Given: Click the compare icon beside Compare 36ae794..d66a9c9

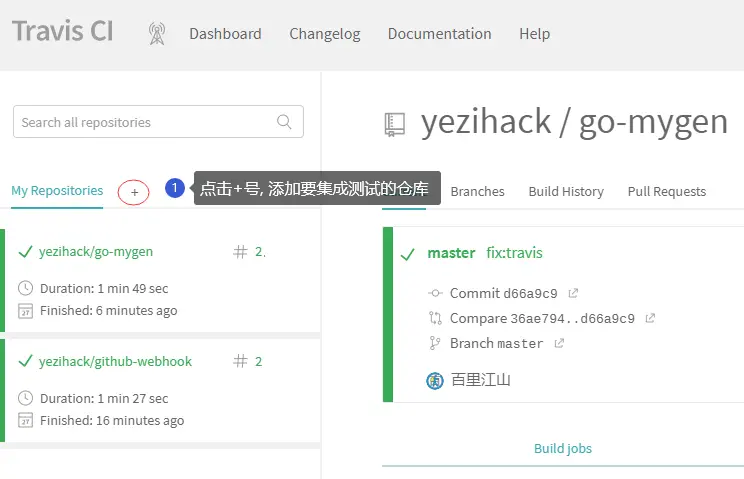Looking at the screenshot, I should point(435,318).
